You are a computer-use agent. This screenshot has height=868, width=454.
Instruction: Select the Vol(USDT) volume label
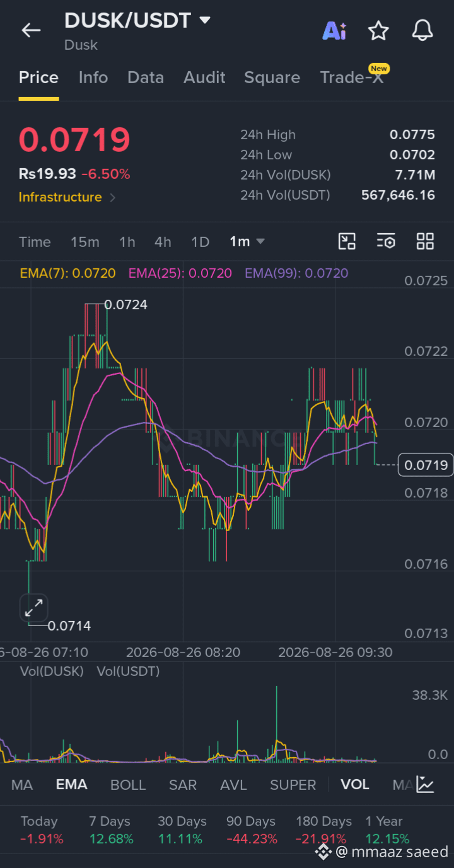[128, 671]
